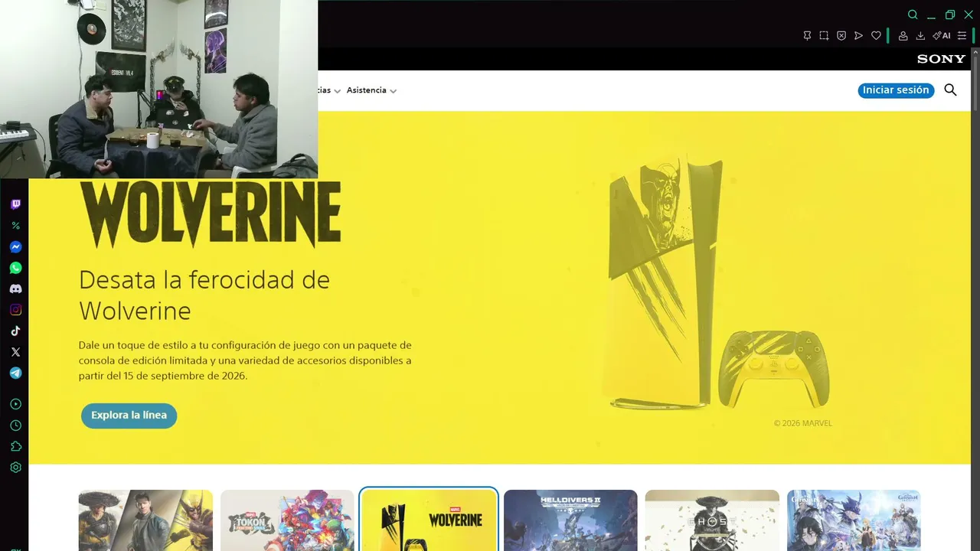Click the pin icon in browser toolbar

coord(807,36)
